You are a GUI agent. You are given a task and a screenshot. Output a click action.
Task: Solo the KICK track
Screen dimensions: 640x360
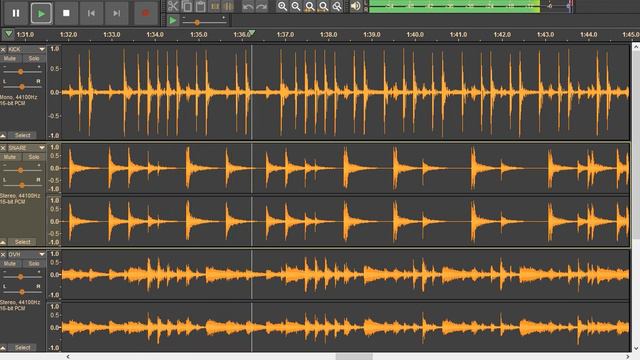click(33, 59)
